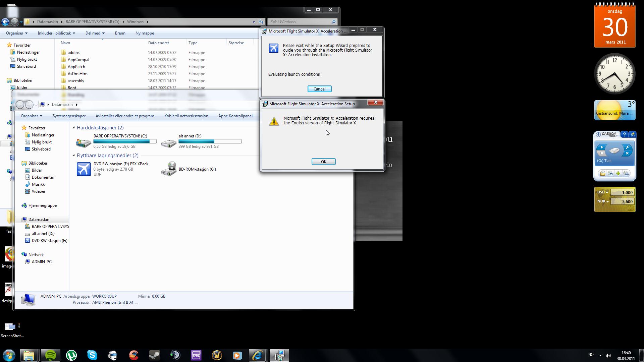
Task: Select DVD RW-stasjon (E:) FSX XPack icon
Action: coord(84,169)
